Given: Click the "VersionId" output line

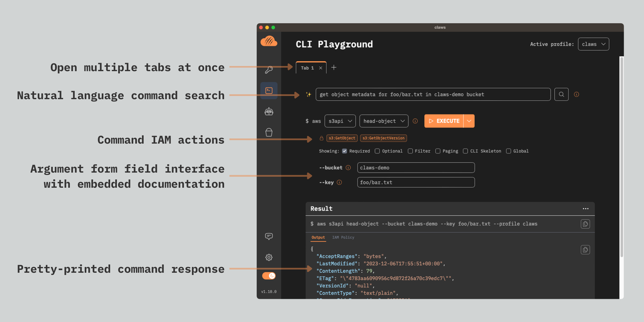Looking at the screenshot, I should tap(345, 285).
